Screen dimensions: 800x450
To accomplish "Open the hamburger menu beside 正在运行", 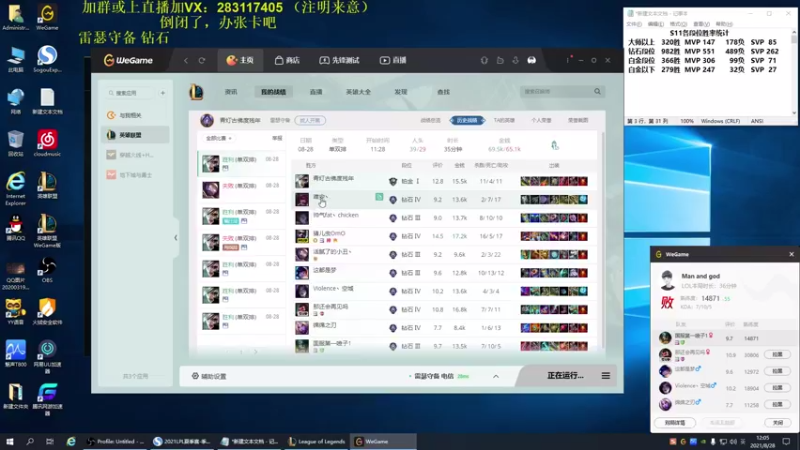I will (x=606, y=376).
